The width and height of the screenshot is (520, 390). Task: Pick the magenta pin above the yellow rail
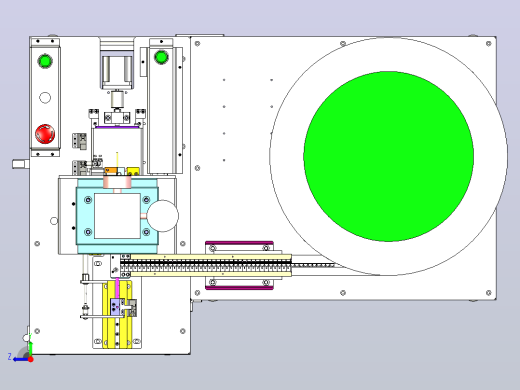[117, 288]
